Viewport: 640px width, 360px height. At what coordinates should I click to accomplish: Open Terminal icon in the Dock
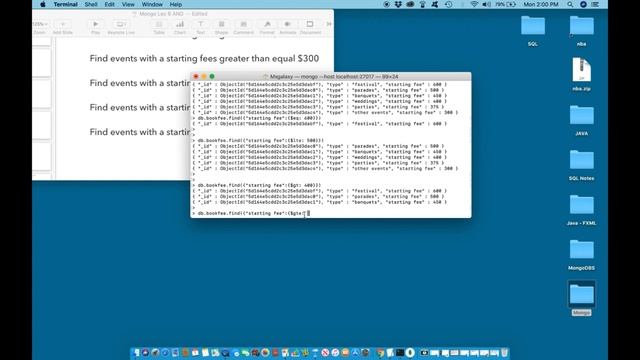400,353
